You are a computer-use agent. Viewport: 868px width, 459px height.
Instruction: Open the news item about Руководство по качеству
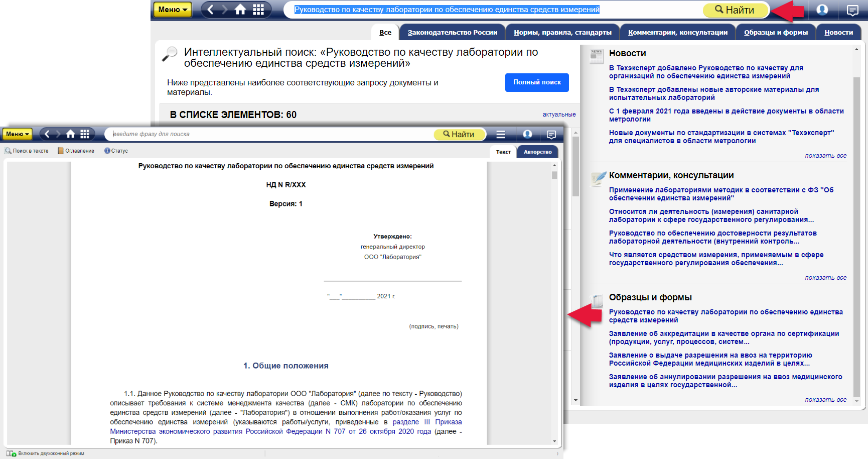pos(706,72)
